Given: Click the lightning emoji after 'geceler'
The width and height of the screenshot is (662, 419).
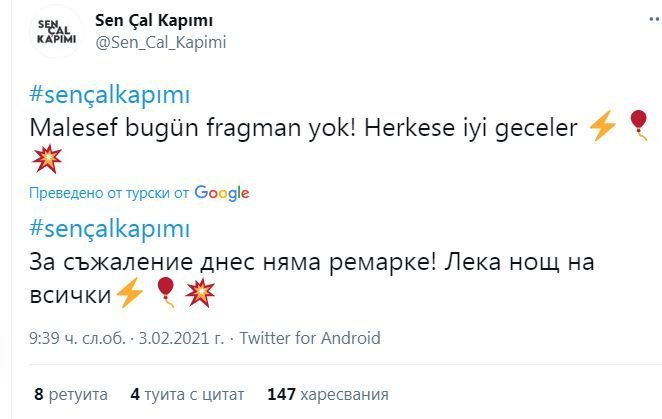Looking at the screenshot, I should [599, 126].
